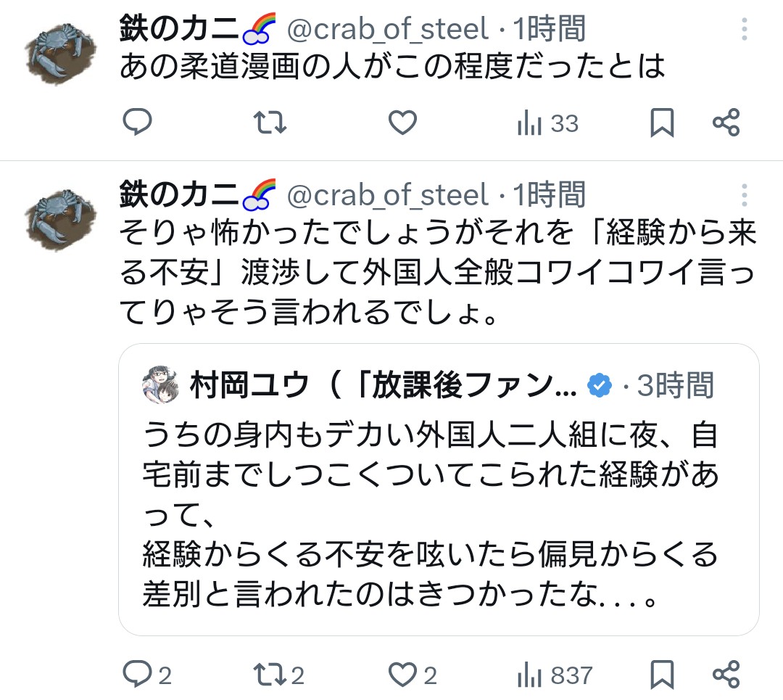The width and height of the screenshot is (783, 700).
Task: Bookmark the second tweet
Action: 661,675
